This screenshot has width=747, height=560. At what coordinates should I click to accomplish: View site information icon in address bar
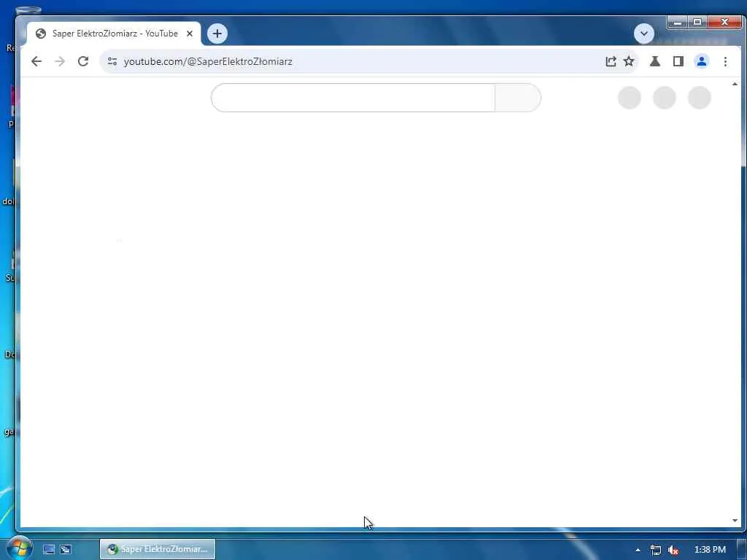112,61
